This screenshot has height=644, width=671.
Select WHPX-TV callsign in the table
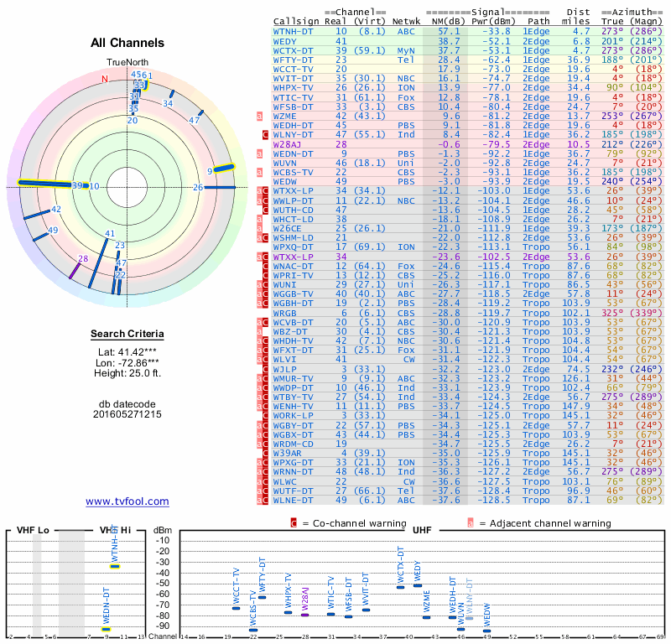click(293, 88)
